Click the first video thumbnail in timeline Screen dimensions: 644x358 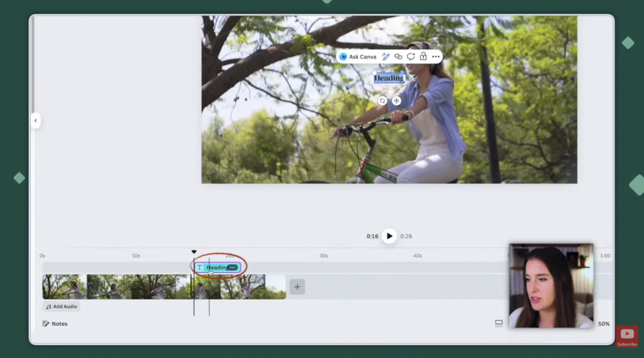pos(64,287)
